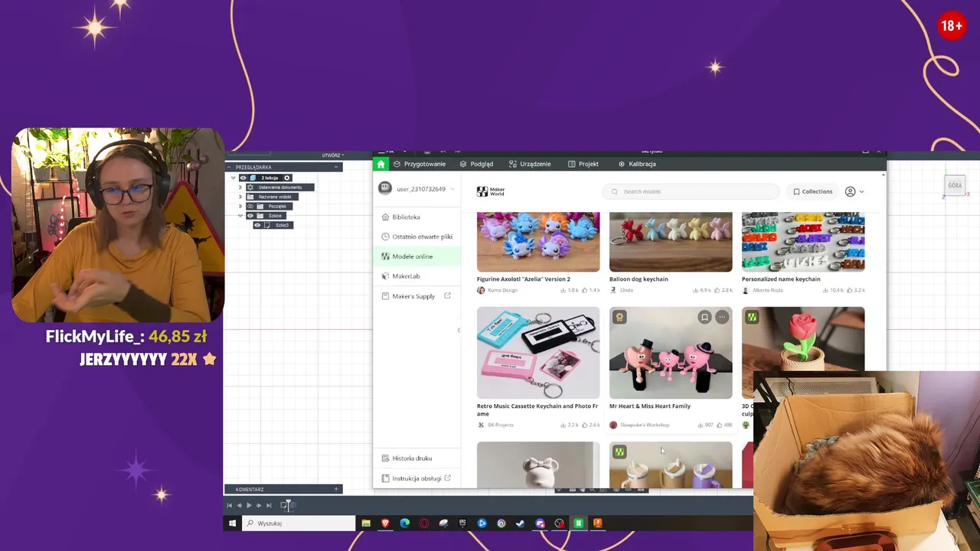The image size is (980, 551).
Task: Open Retro Music Cassette Keychain thumbnail
Action: (x=538, y=353)
